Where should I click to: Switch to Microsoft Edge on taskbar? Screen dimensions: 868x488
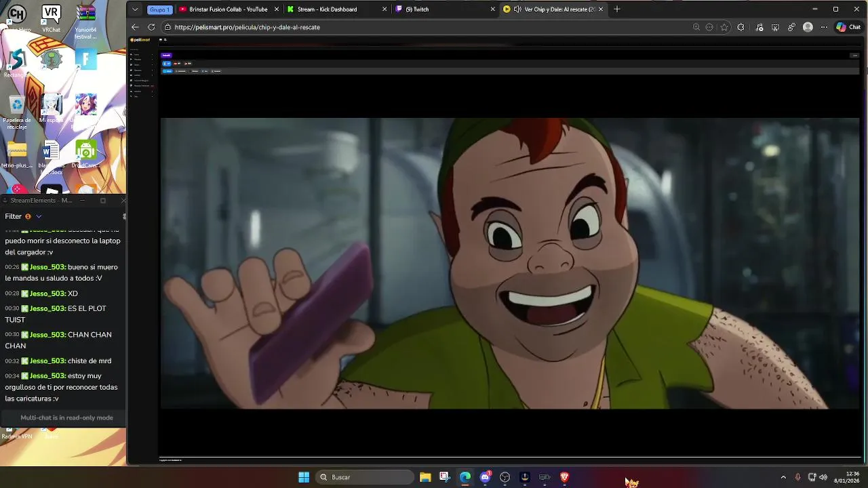465,477
